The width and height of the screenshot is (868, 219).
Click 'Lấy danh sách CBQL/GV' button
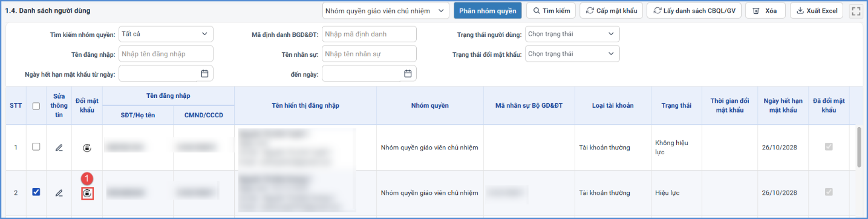[694, 11]
